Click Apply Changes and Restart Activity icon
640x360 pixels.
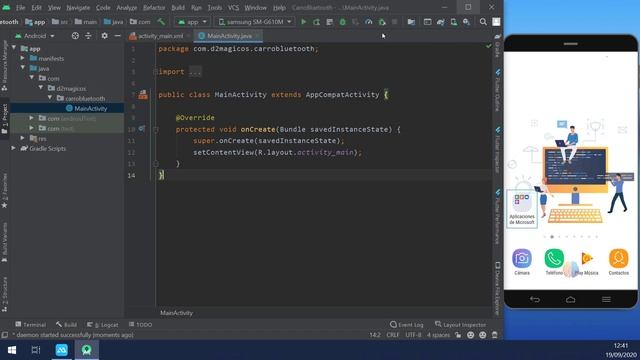(316, 22)
